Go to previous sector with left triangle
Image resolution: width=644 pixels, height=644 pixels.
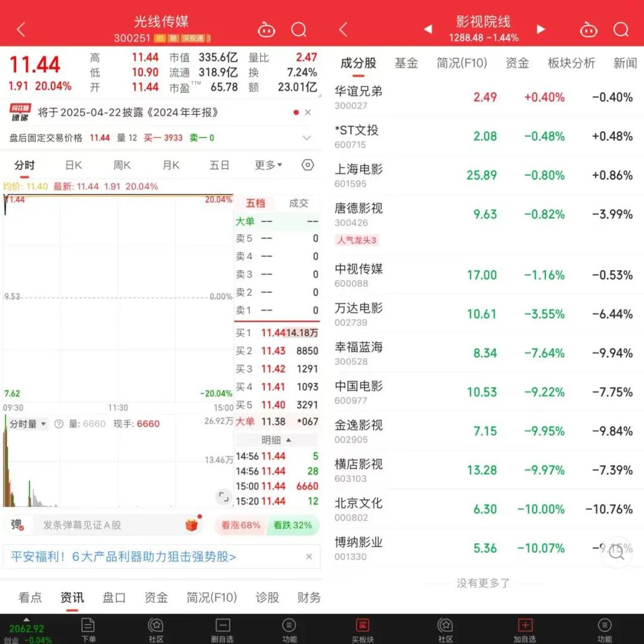428,29
